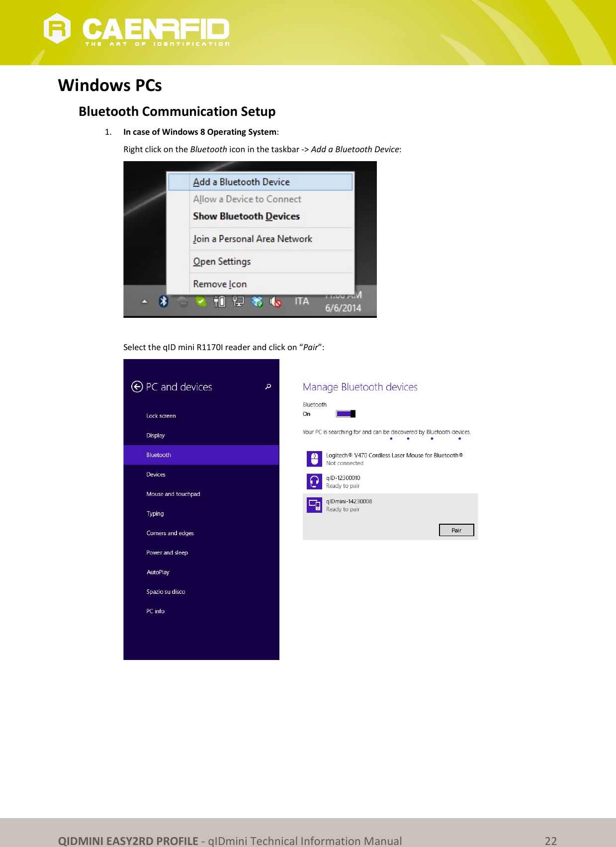Click the grey cloud tray icon

tap(182, 301)
